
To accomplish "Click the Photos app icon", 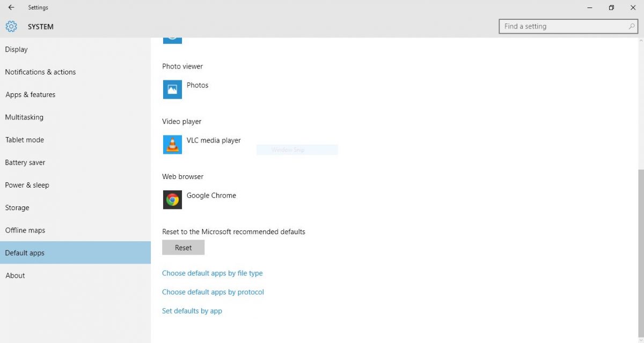I will pos(172,90).
